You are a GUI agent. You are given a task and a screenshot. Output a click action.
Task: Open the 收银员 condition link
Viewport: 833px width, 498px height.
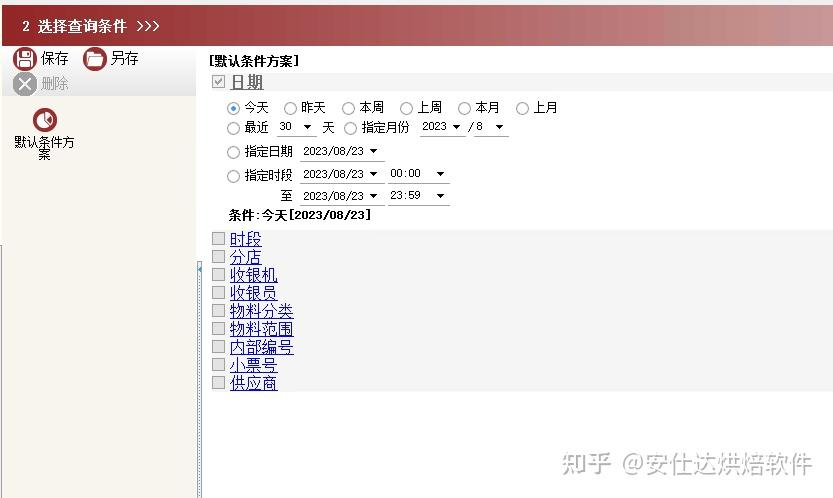253,293
